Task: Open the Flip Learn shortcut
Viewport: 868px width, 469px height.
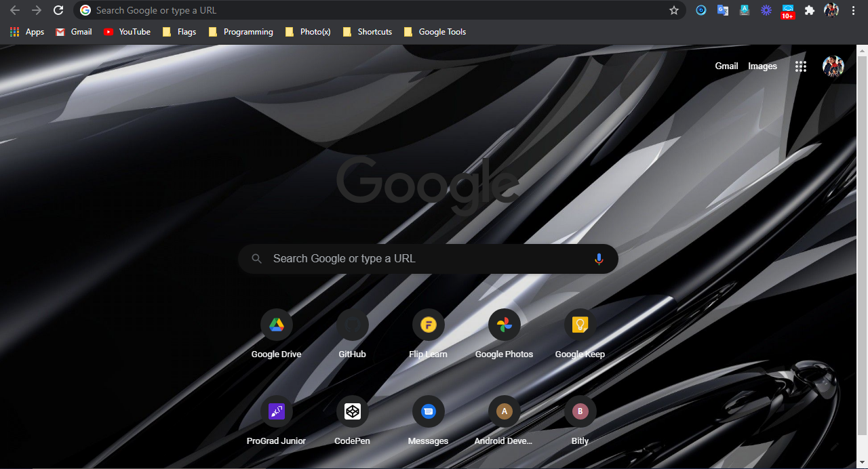Action: coord(428,333)
